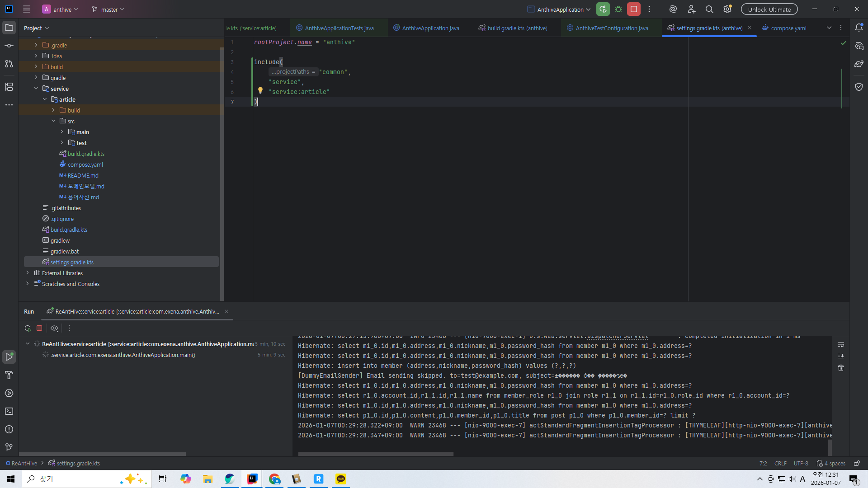Toggle soft-wrap in Run console
868x488 pixels.
pos(841,345)
